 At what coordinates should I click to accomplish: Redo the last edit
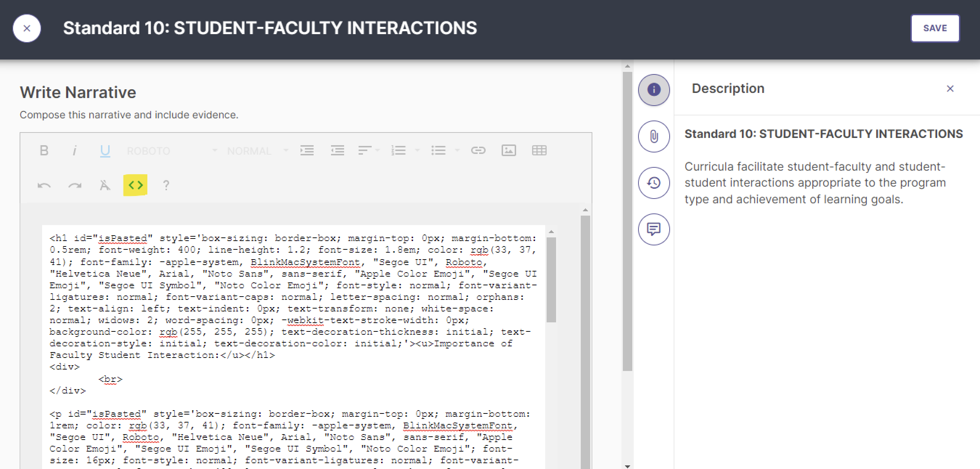[74, 185]
